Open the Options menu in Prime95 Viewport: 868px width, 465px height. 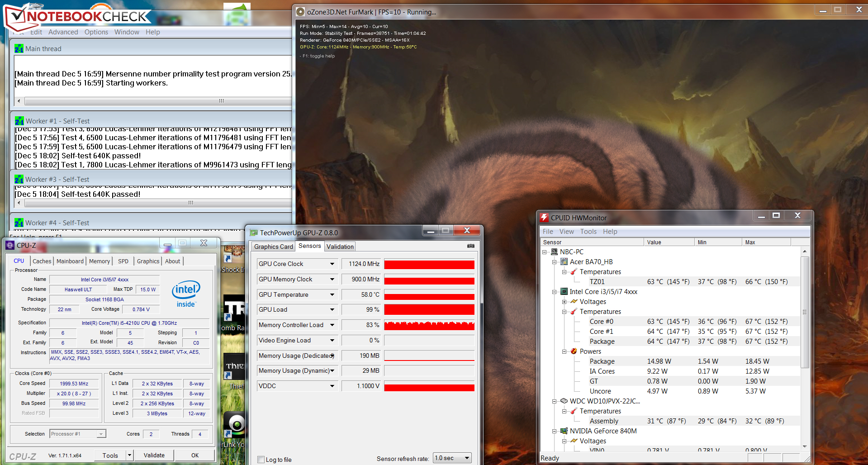pos(96,32)
